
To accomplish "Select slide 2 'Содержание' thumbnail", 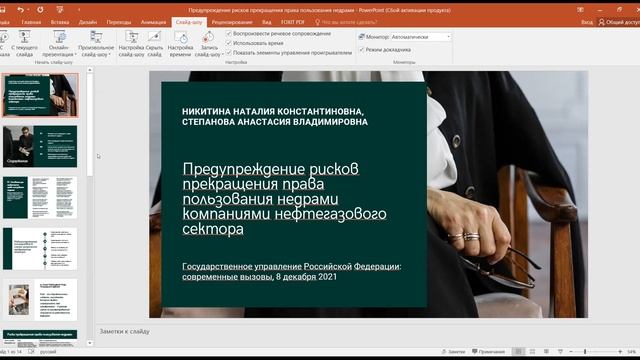I will pyautogui.click(x=40, y=146).
